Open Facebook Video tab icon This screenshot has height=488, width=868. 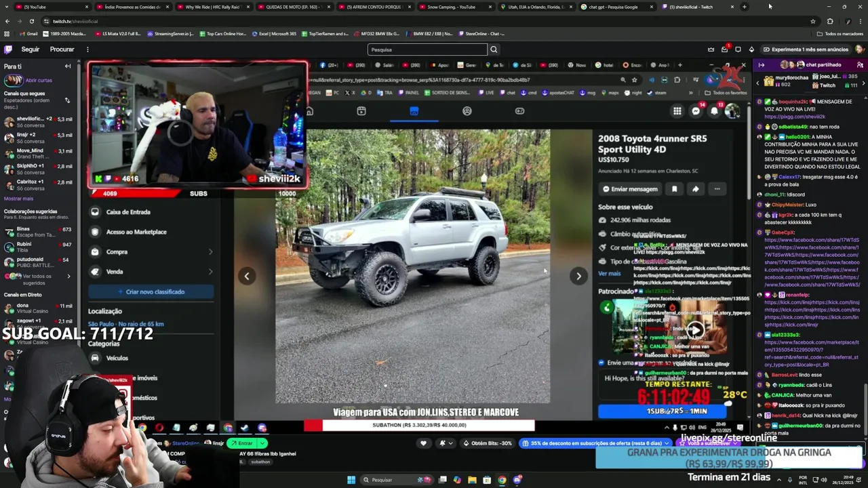[x=361, y=111]
